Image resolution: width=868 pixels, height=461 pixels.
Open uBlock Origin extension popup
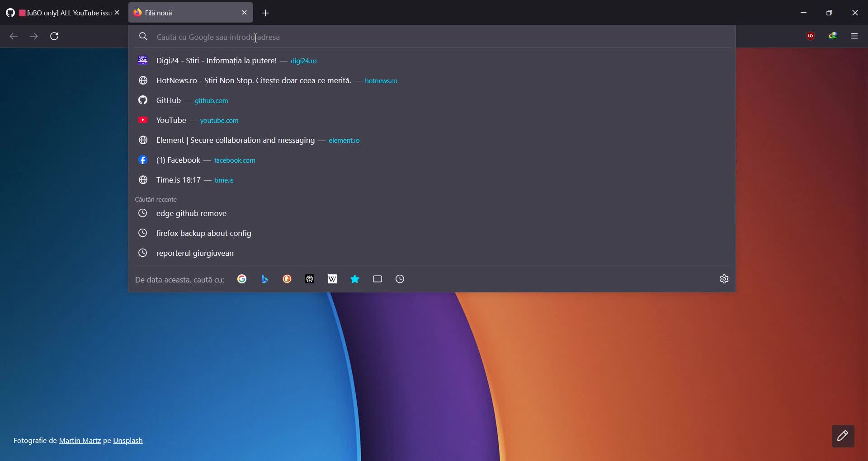811,36
